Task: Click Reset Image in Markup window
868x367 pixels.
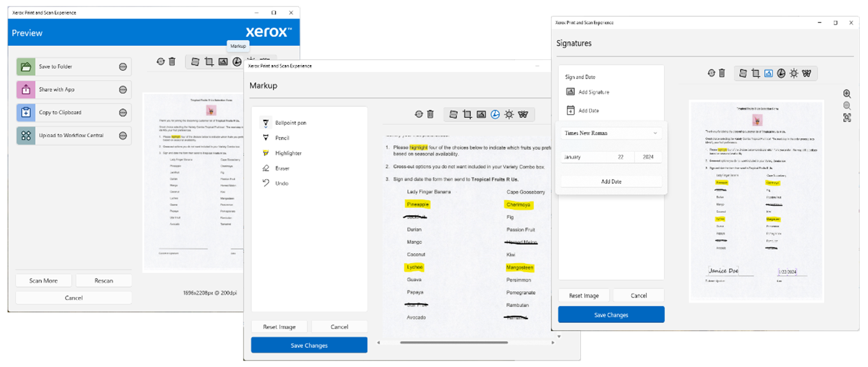Action: pyautogui.click(x=279, y=327)
